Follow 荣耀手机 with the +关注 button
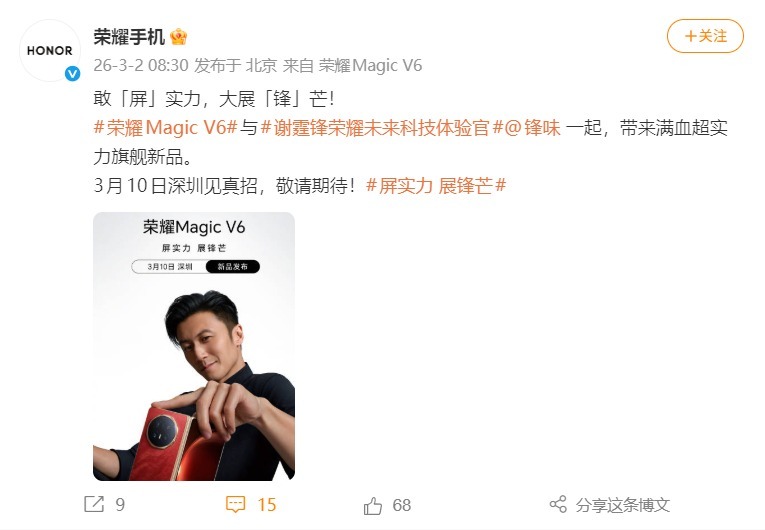 [705, 36]
